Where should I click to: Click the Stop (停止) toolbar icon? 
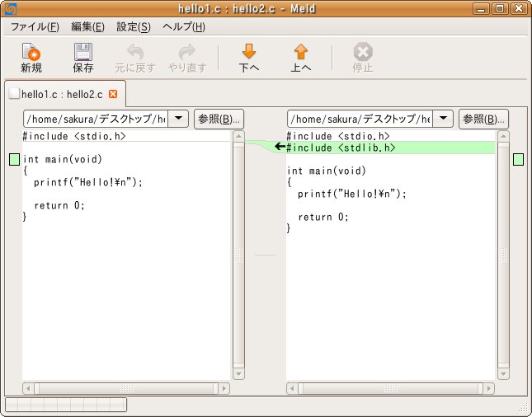point(363,54)
